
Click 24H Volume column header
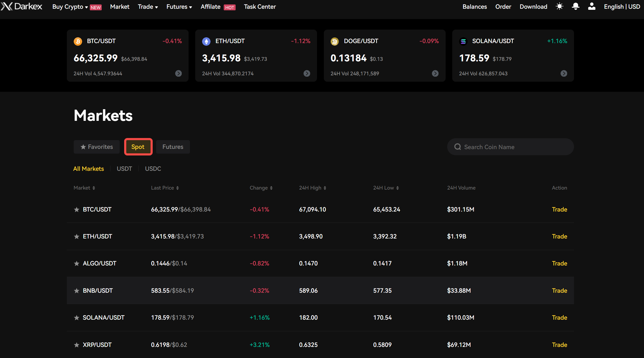[461, 188]
